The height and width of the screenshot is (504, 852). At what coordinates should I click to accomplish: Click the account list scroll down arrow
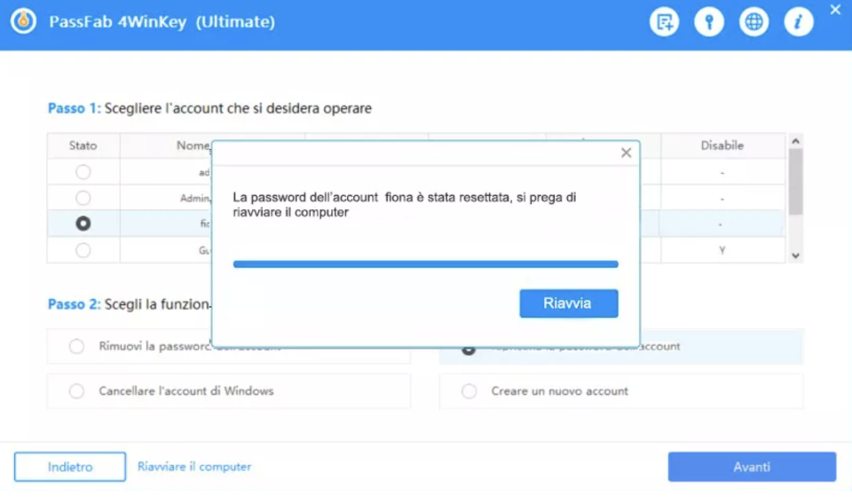(795, 256)
